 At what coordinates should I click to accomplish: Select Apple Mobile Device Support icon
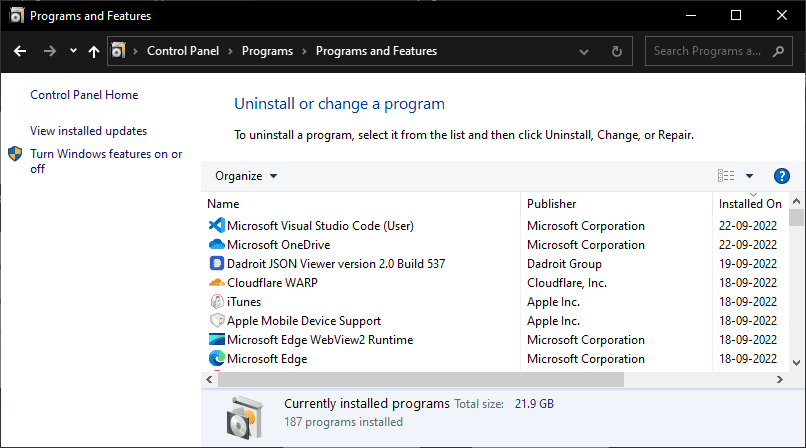(217, 320)
